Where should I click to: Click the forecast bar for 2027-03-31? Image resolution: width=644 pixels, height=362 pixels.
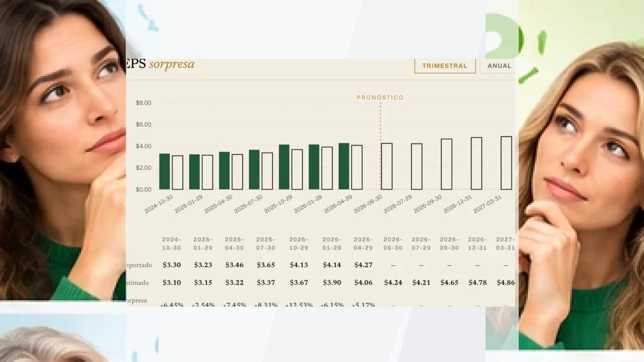pos(506,163)
